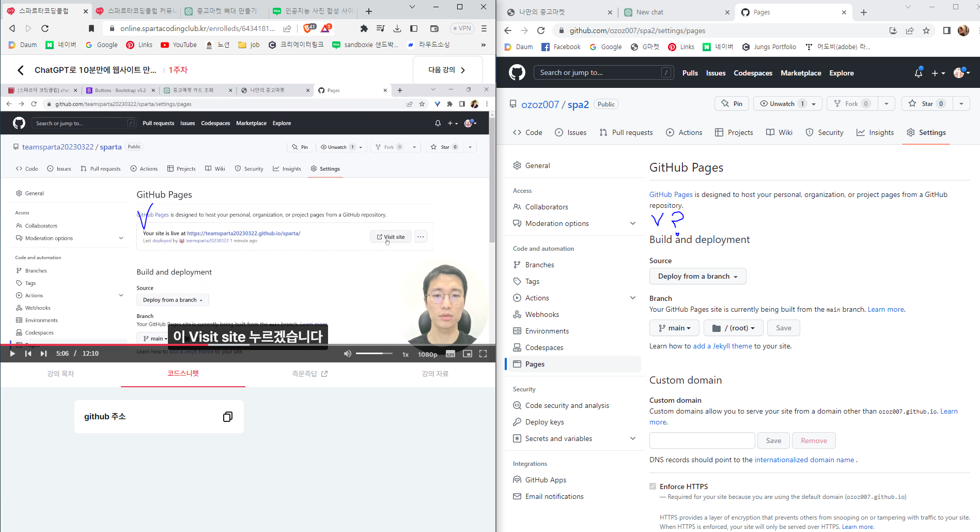Open General settings in sidebar
The image size is (980, 532).
click(x=575, y=165)
